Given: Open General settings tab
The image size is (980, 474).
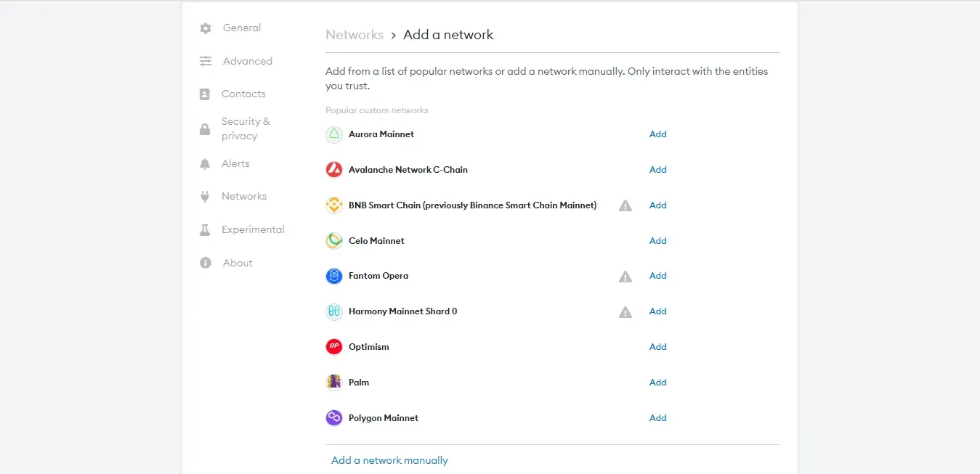Looking at the screenshot, I should [242, 28].
